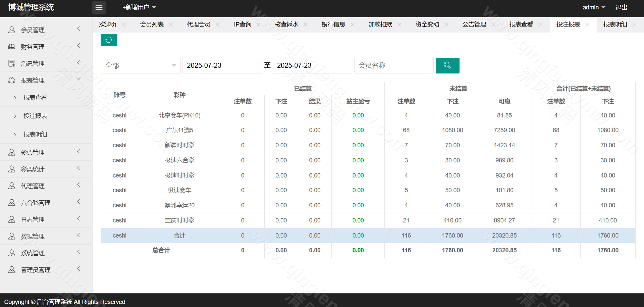Image resolution: width=644 pixels, height=307 pixels.
Task: Open the 全部 filter dropdown
Action: point(141,65)
